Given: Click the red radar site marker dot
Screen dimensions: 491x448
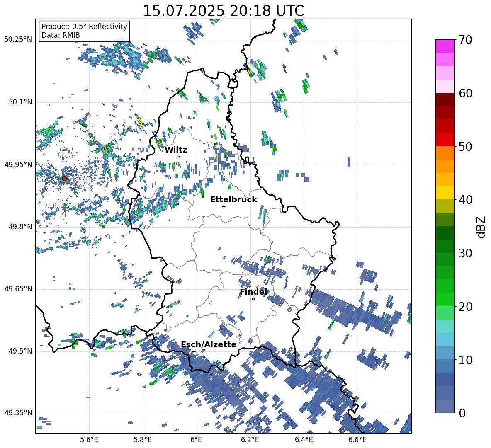Looking at the screenshot, I should (64, 179).
